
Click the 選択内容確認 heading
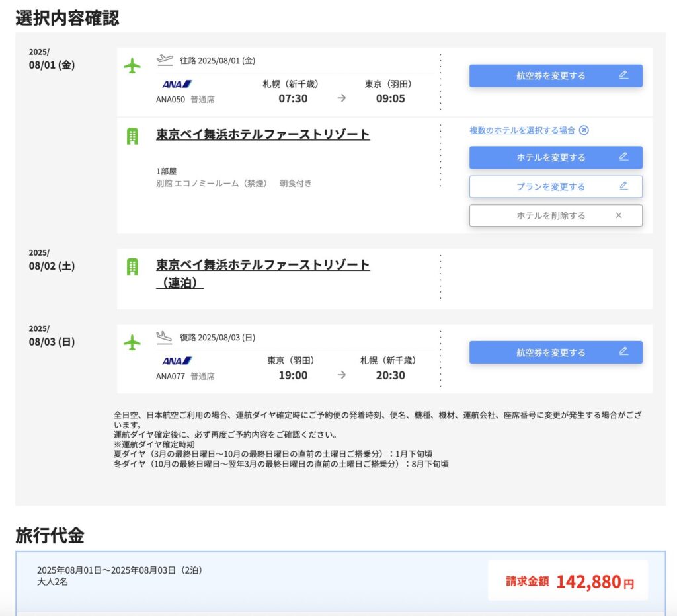point(67,18)
